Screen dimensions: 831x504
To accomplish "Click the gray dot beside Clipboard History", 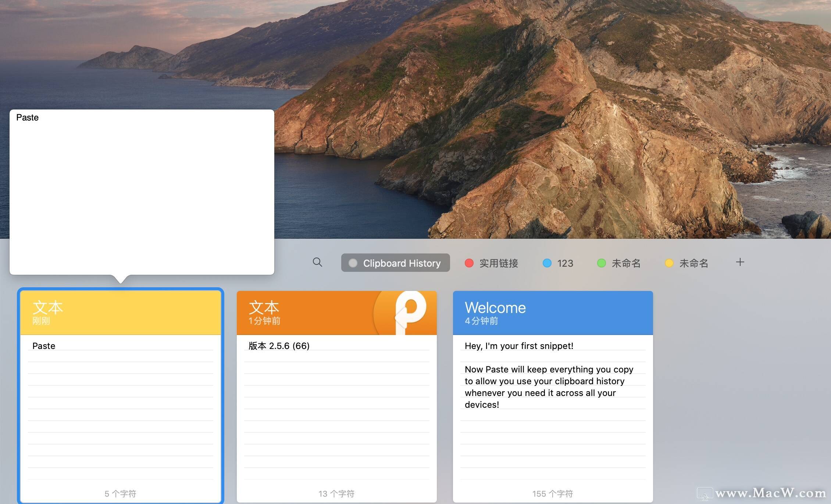I will click(353, 263).
